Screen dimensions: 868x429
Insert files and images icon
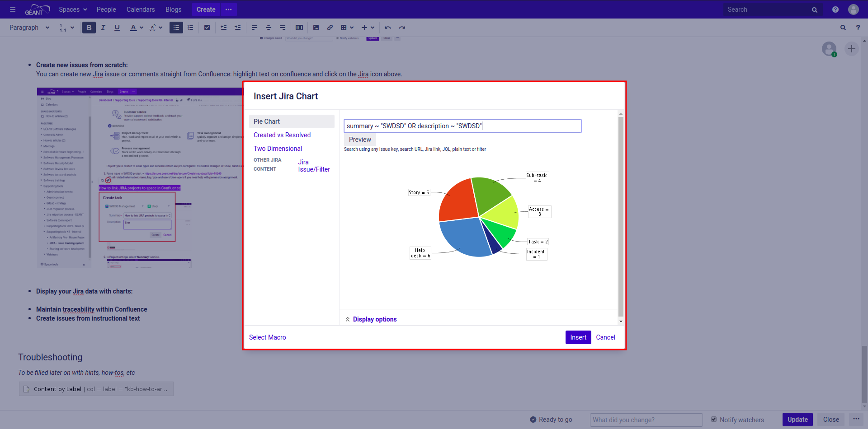click(316, 28)
